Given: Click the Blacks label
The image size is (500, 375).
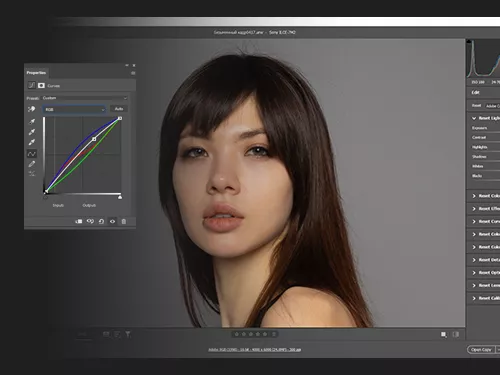Looking at the screenshot, I should pos(477,176).
